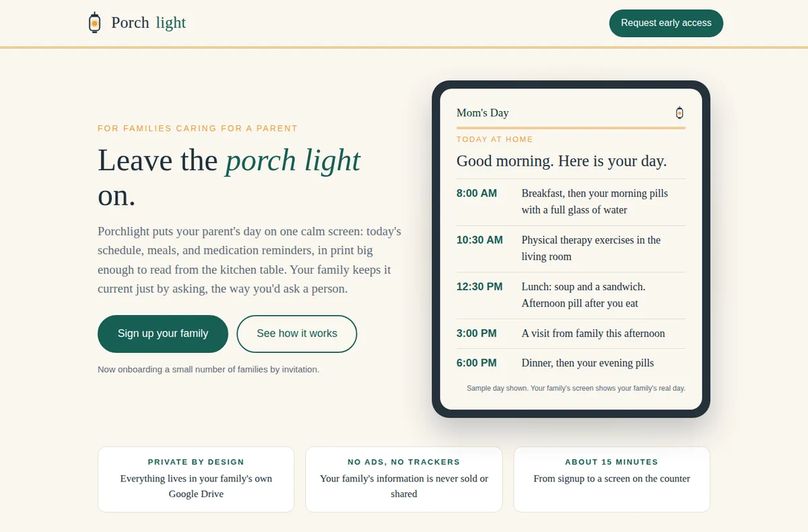Click the lantern icon in Mom's Day card
Image resolution: width=808 pixels, height=532 pixels.
679,113
